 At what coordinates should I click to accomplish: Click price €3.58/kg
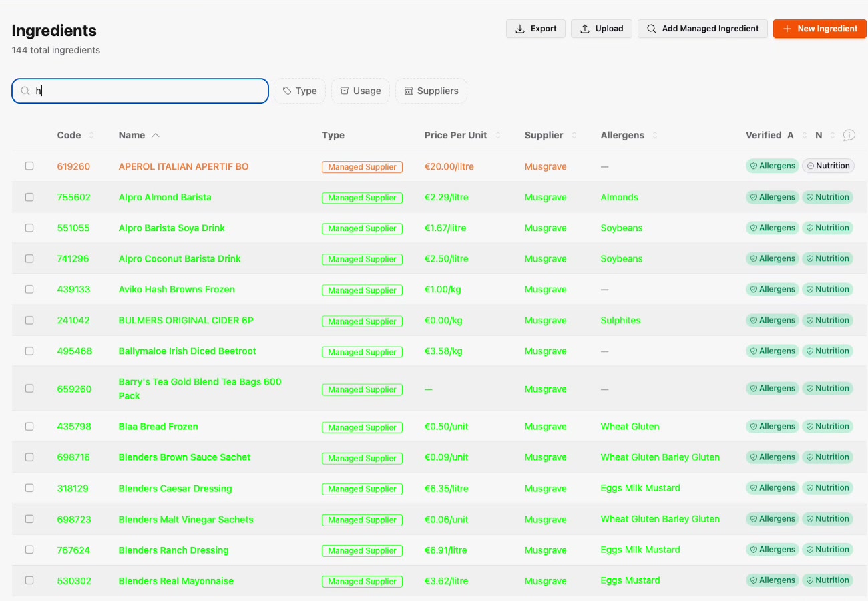[443, 351]
